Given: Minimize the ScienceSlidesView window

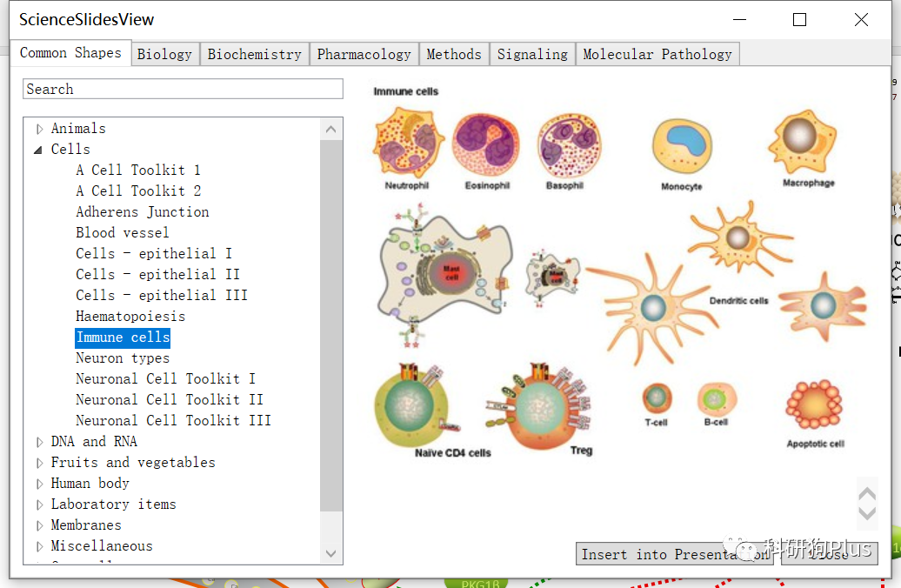Looking at the screenshot, I should (739, 19).
